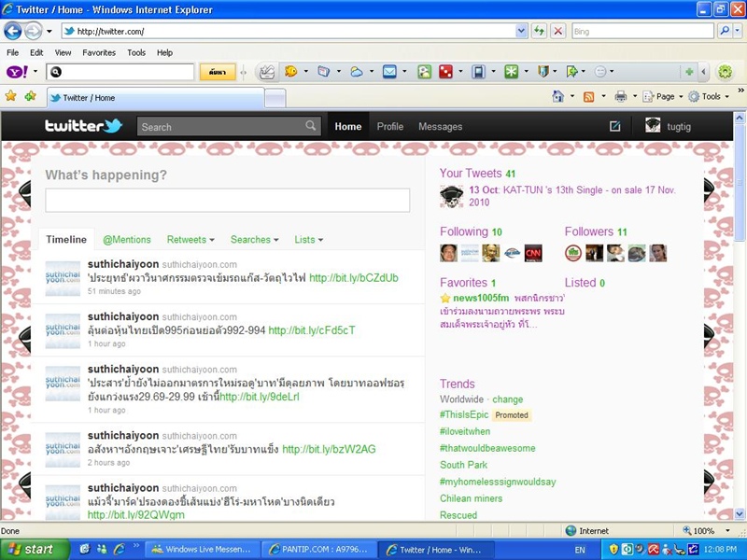The height and width of the screenshot is (560, 747).
Task: Click the pirate skull avatar under Your Tweets
Action: (452, 197)
